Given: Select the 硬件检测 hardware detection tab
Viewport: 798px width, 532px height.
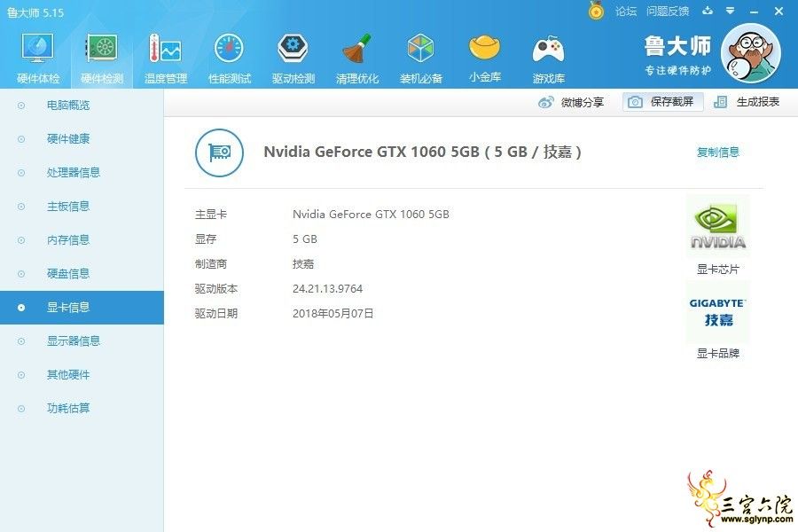Looking at the screenshot, I should click(102, 59).
